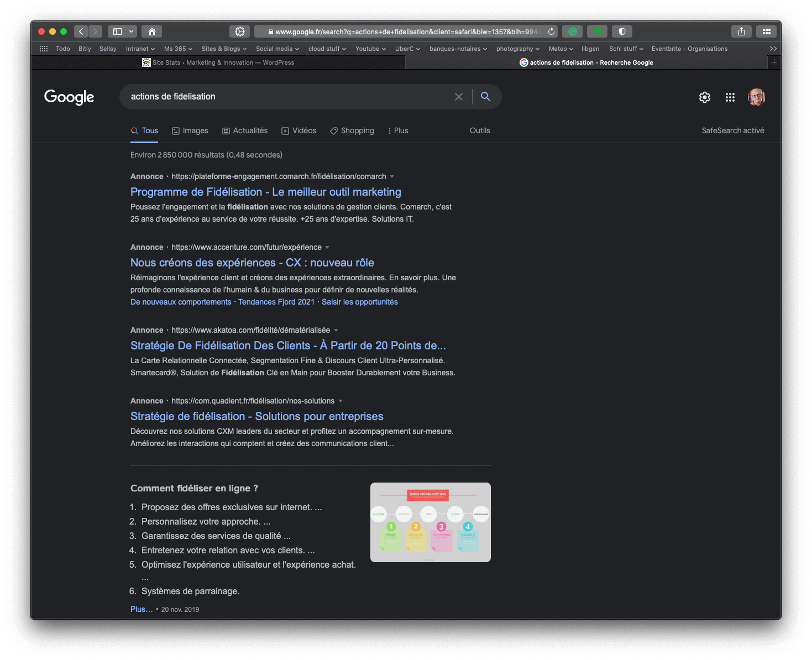Open the Outils search tools
812x660 pixels.
pos(480,130)
